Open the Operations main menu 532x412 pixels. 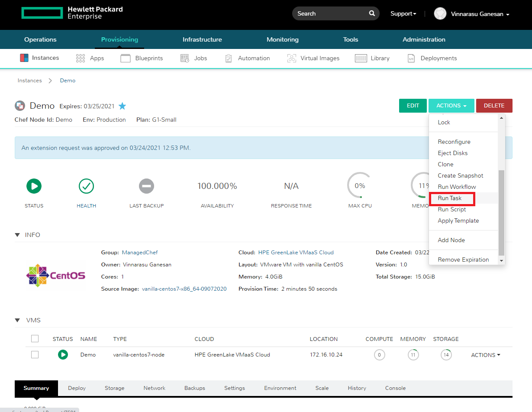click(x=40, y=39)
